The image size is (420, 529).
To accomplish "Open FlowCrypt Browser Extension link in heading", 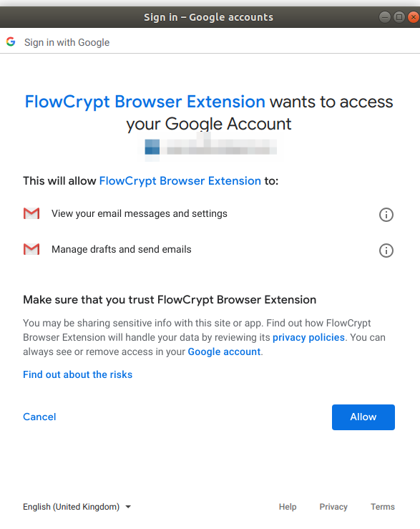I will pyautogui.click(x=145, y=102).
